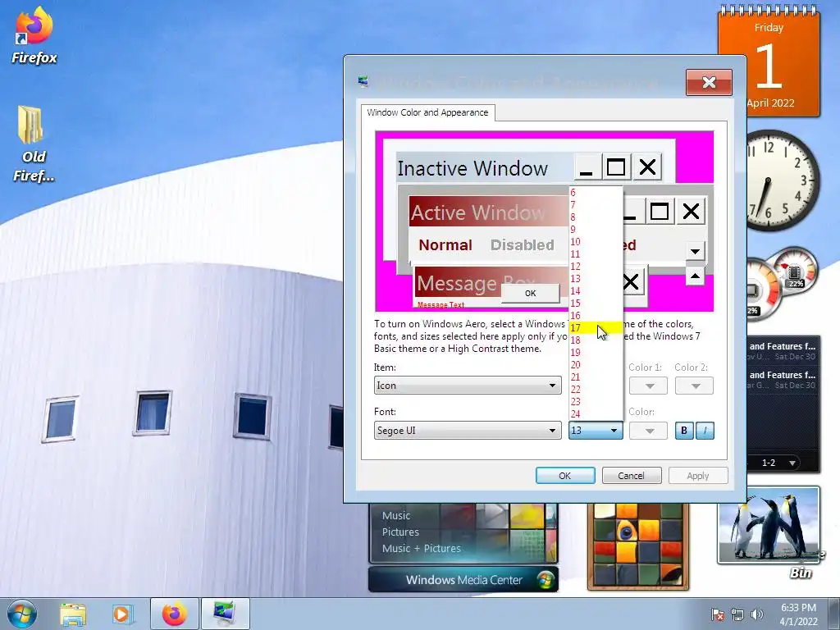
Task: Open the font Color picker dropdown
Action: coord(648,430)
